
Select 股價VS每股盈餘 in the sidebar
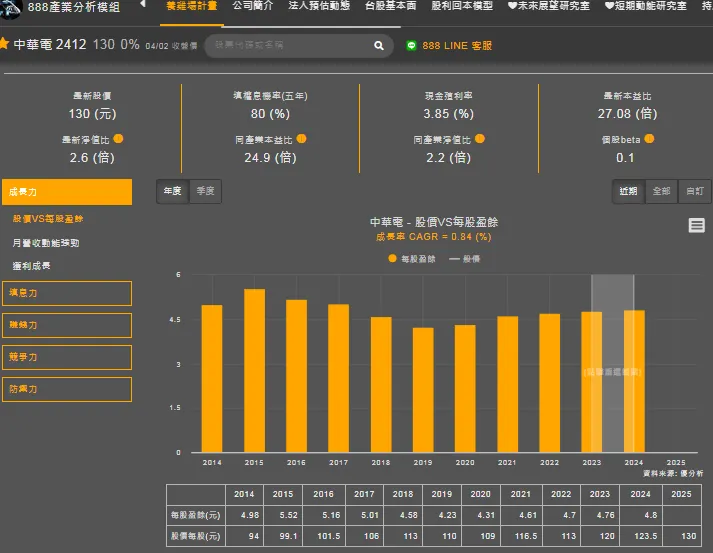pyautogui.click(x=48, y=219)
